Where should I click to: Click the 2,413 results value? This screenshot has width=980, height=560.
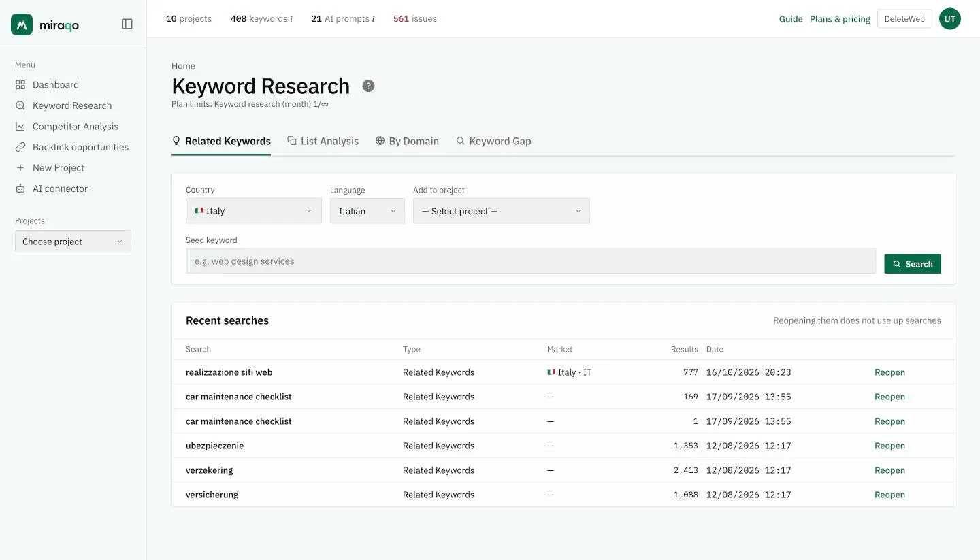click(686, 470)
